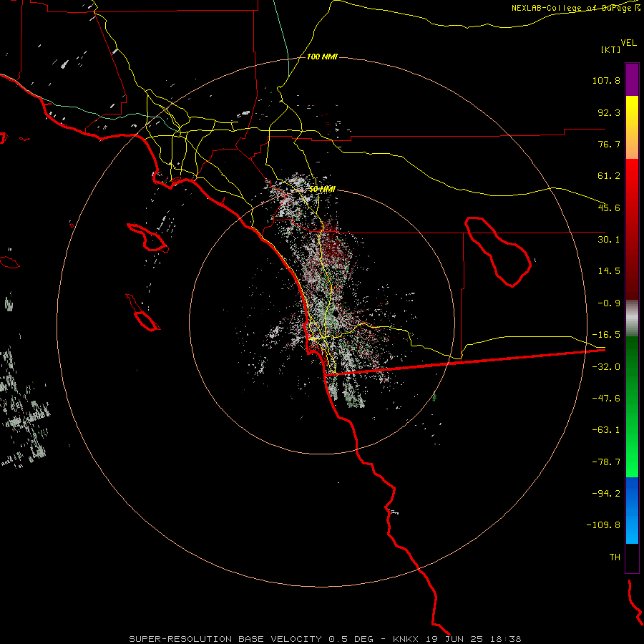The image size is (644, 644).
Task: Select the -94.2 velocity scale label
Action: [606, 493]
